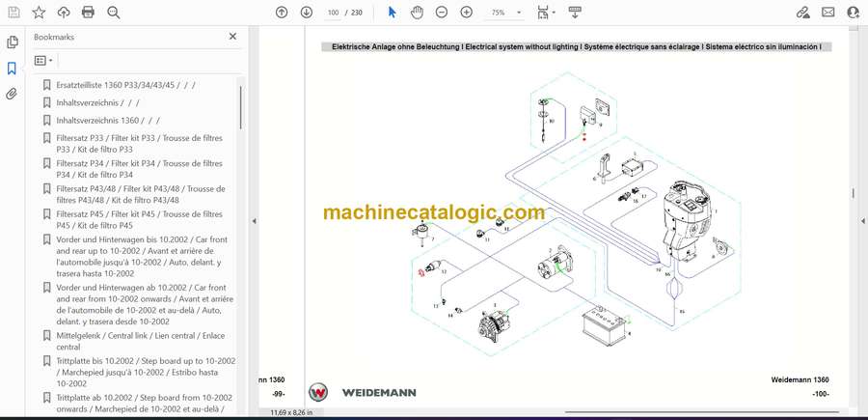Edit the current page number field
The image size is (868, 420).
(334, 13)
